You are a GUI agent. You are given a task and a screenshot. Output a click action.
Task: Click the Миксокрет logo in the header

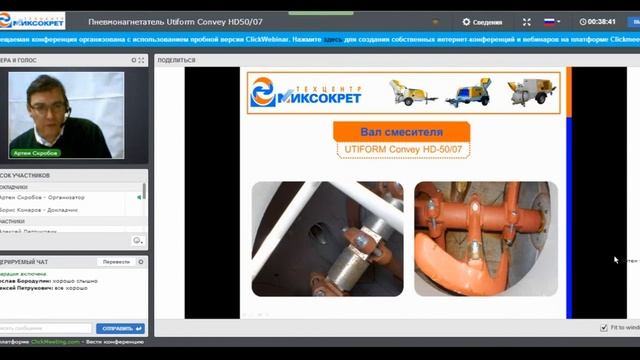(x=32, y=21)
